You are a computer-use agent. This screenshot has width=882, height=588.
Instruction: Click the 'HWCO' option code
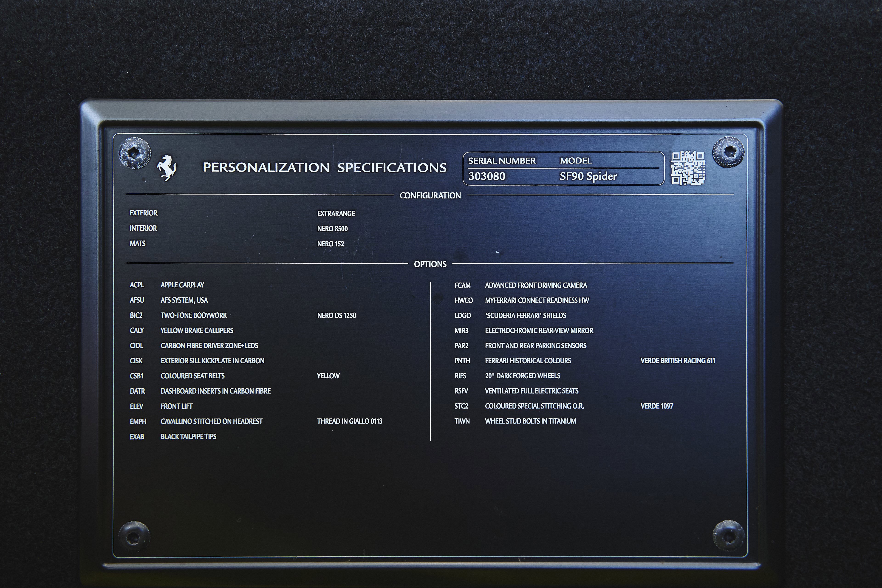tap(464, 300)
